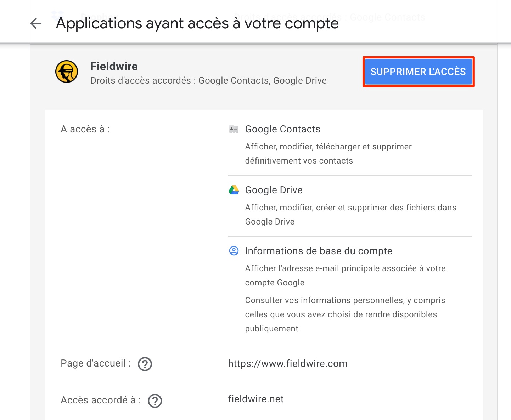Viewport: 511px width, 420px height.
Task: Click the Consulter vos informations personnelles description
Action: tap(345, 314)
